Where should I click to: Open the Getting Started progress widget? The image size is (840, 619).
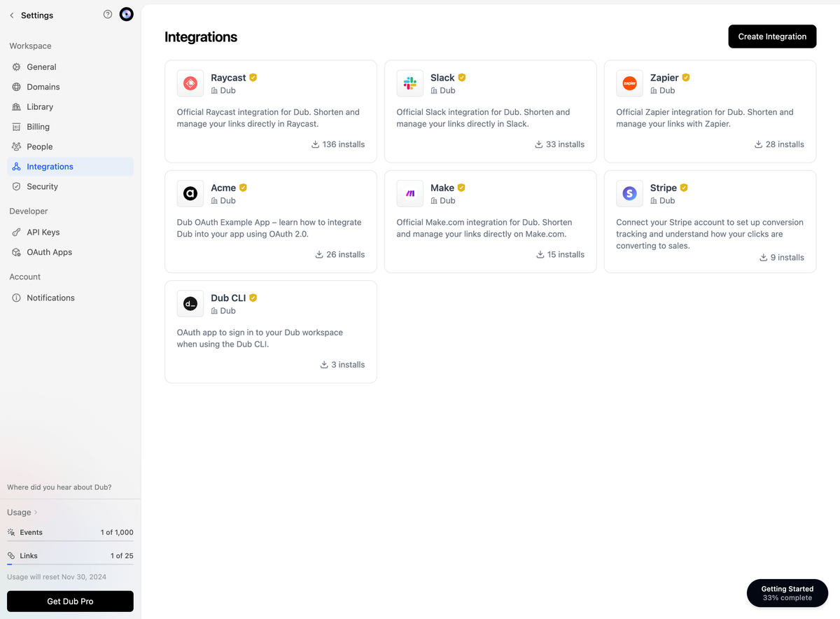tap(787, 593)
